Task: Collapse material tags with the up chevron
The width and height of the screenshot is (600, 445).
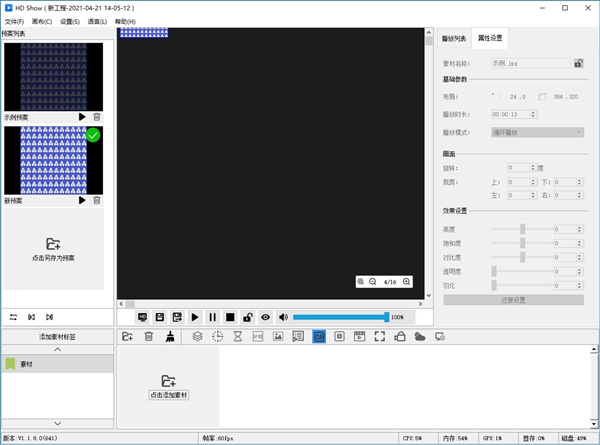Action: point(56,350)
